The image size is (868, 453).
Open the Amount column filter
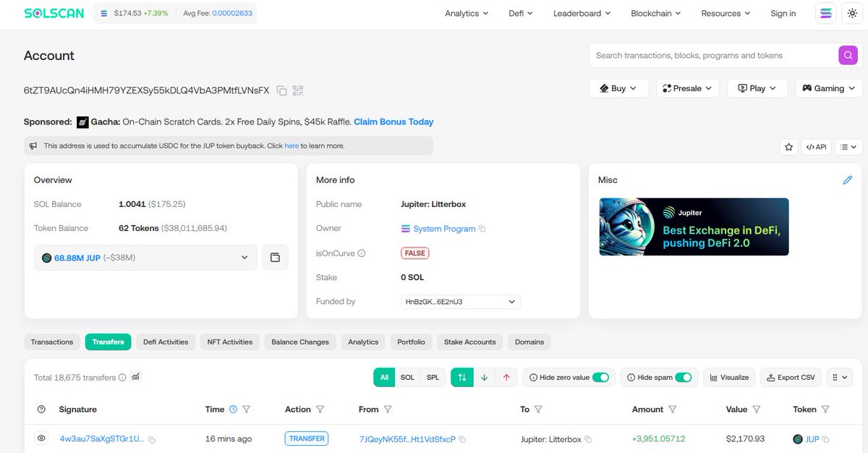pyautogui.click(x=673, y=410)
